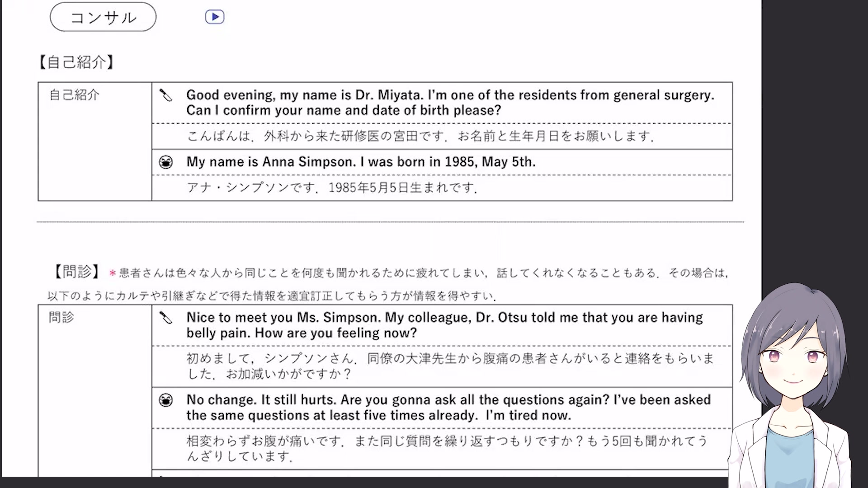
Task: Click the 【自己紹介】 section heading
Action: [76, 62]
